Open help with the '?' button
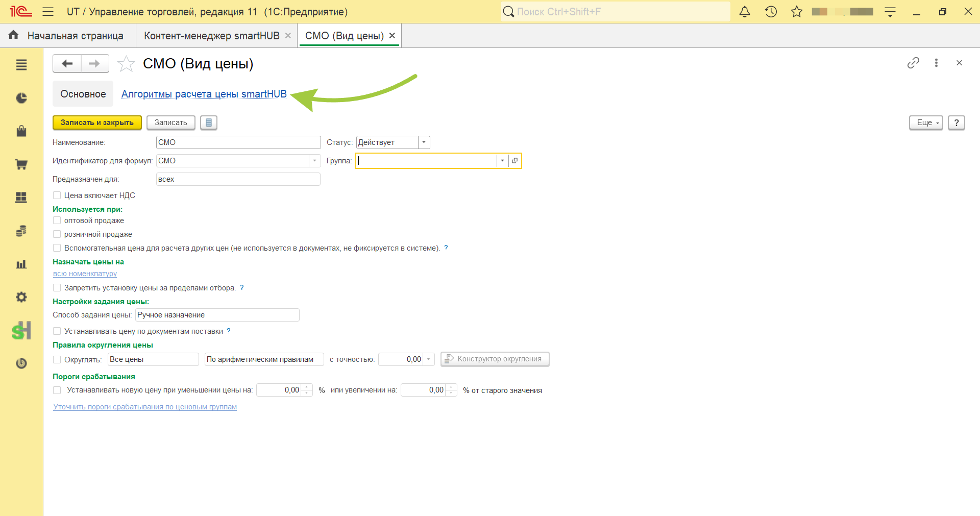 click(957, 122)
